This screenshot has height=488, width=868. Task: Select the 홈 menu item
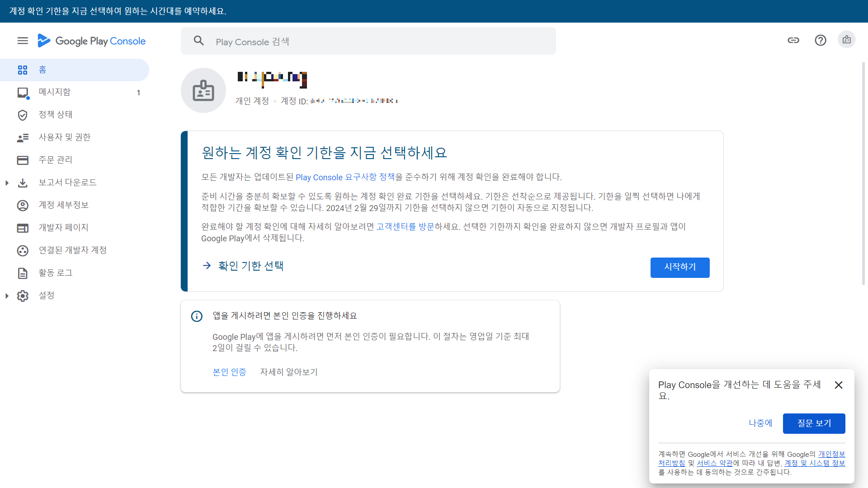click(75, 70)
